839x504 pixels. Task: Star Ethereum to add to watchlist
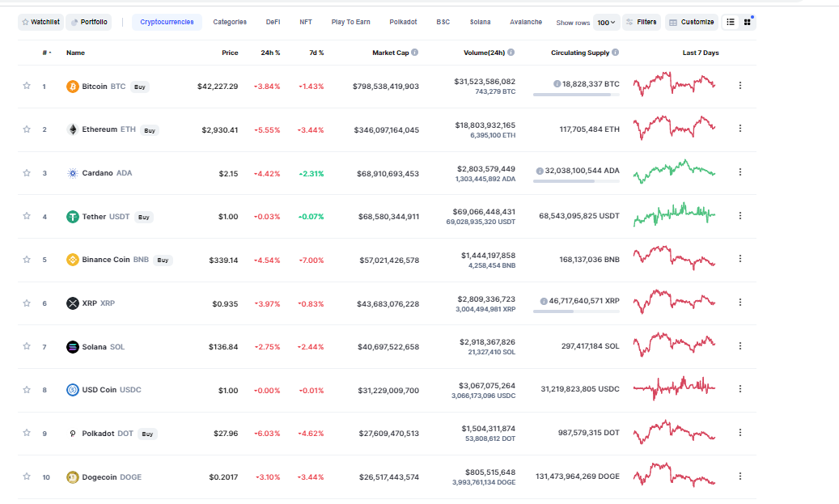(27, 129)
